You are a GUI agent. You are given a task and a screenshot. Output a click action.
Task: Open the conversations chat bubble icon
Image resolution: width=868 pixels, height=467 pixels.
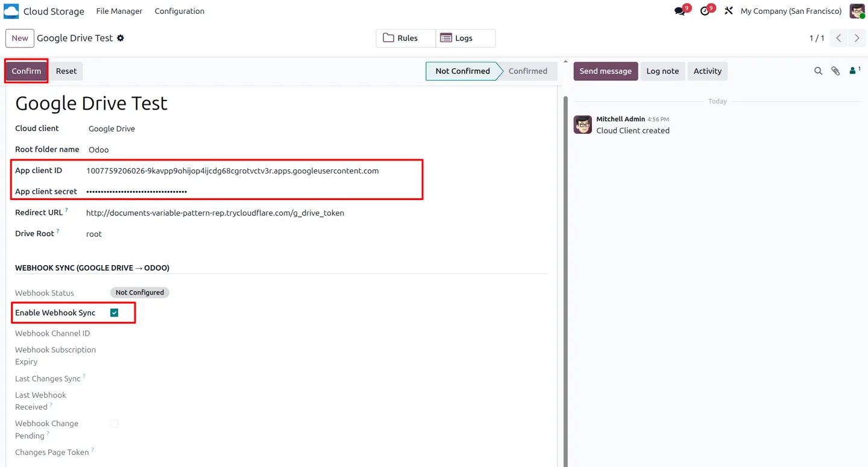(681, 11)
